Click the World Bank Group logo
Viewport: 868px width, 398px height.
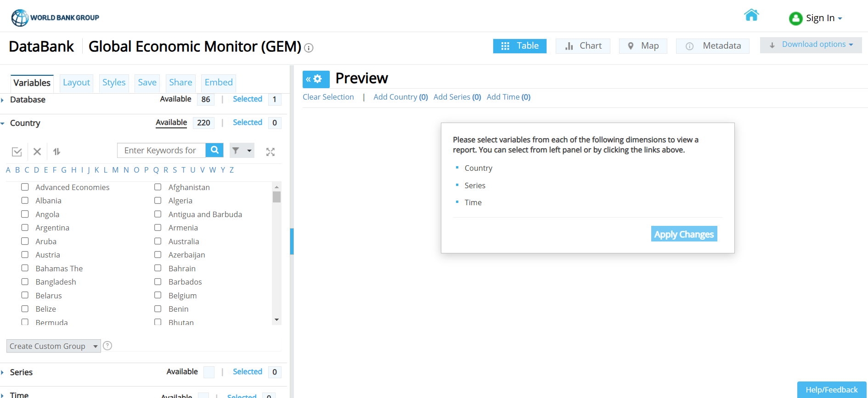pyautogui.click(x=55, y=17)
